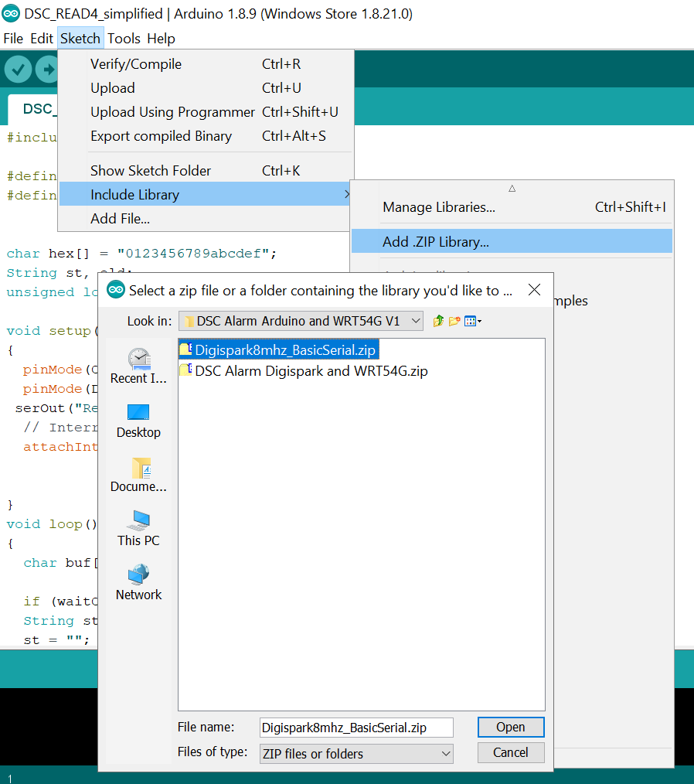The height and width of the screenshot is (784, 694).
Task: Expand the Files of type dropdown
Action: tap(356, 754)
